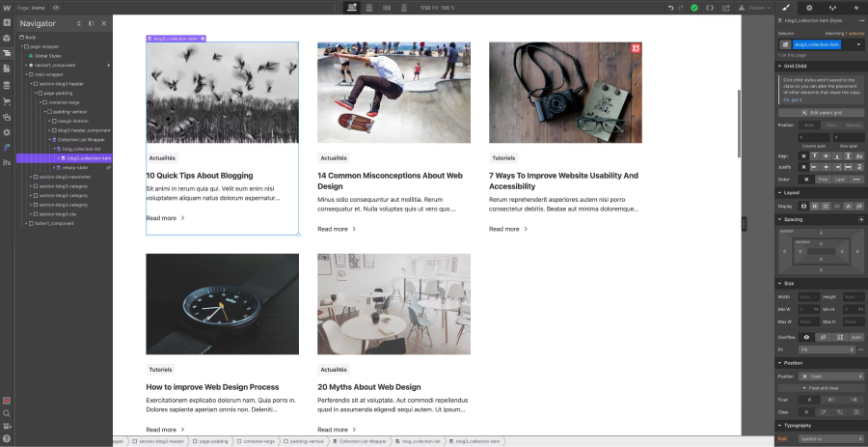Open settings gear on blog3_collection-item label
Screen dimensions: 868x447
tap(203, 39)
